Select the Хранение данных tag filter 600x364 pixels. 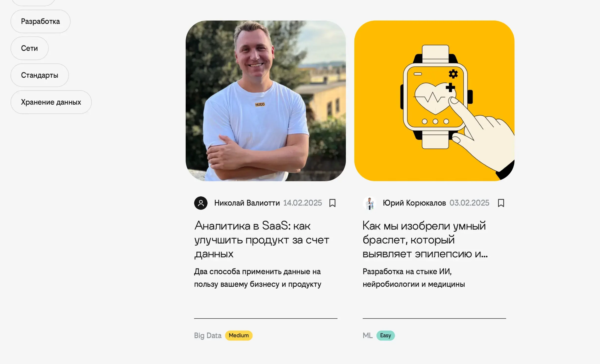[51, 102]
